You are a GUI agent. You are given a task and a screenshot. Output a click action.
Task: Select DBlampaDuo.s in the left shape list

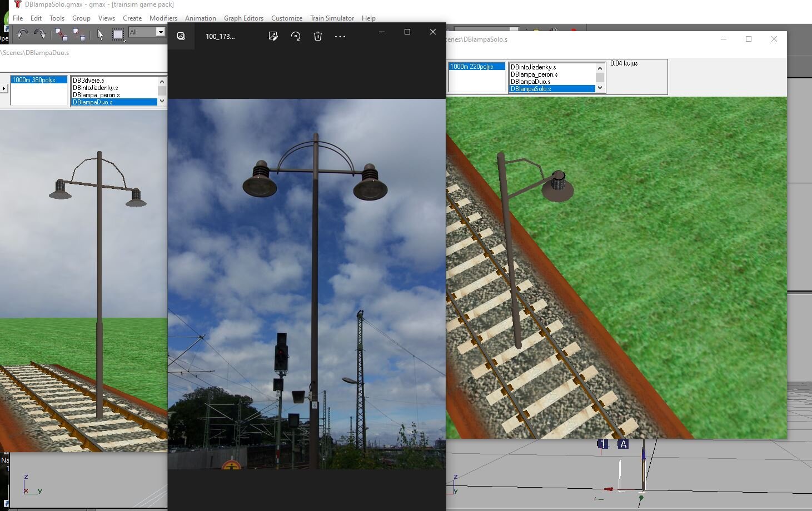114,102
